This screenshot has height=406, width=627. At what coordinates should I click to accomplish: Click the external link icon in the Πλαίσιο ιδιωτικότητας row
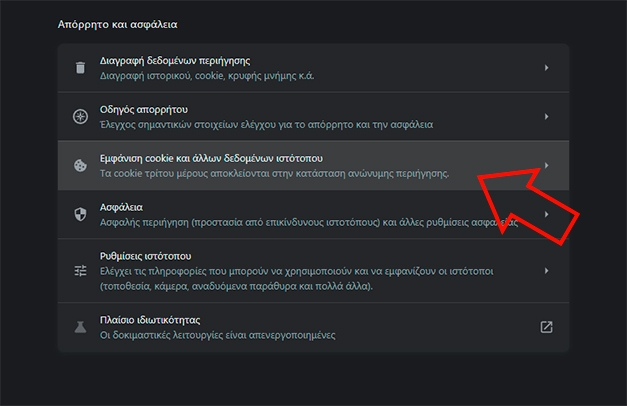click(546, 327)
